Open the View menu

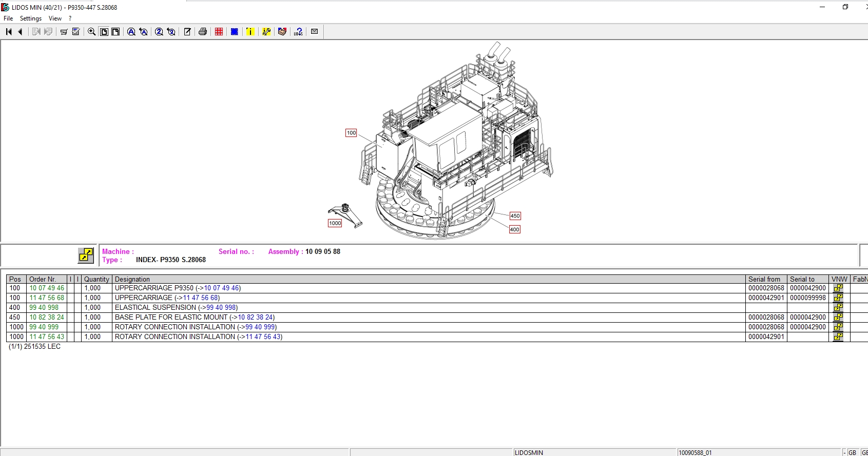[x=55, y=18]
